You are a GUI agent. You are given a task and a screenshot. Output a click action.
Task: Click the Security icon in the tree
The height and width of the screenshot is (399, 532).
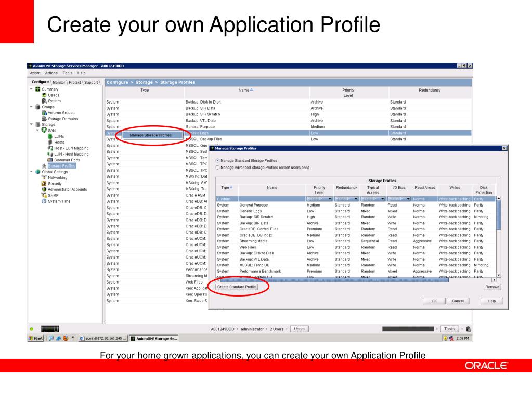pyautogui.click(x=44, y=184)
